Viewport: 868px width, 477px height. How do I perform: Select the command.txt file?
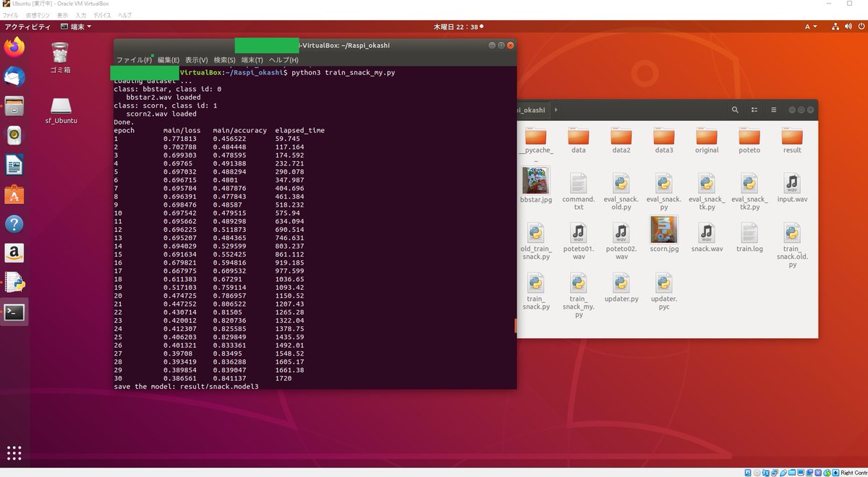(579, 192)
